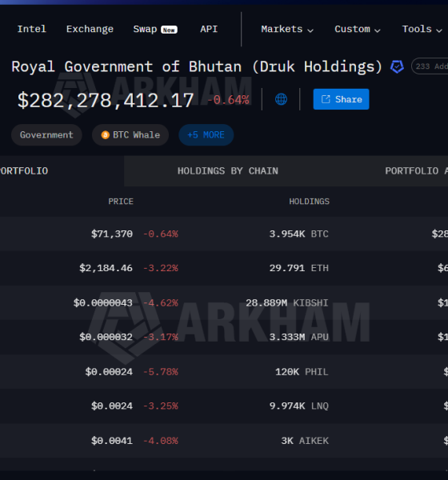
Task: Click the blue Share button
Action: (x=341, y=99)
